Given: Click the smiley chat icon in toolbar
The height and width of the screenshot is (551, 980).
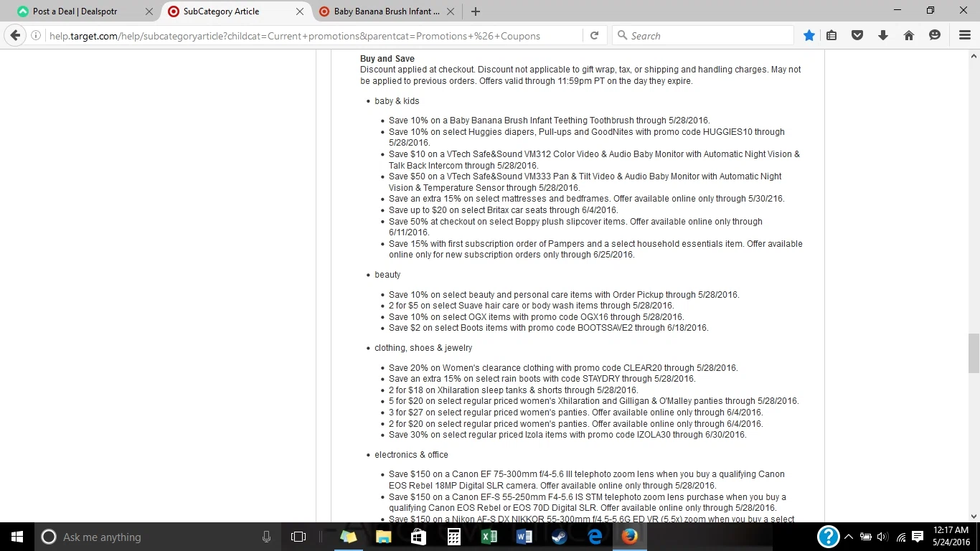Looking at the screenshot, I should (x=935, y=36).
